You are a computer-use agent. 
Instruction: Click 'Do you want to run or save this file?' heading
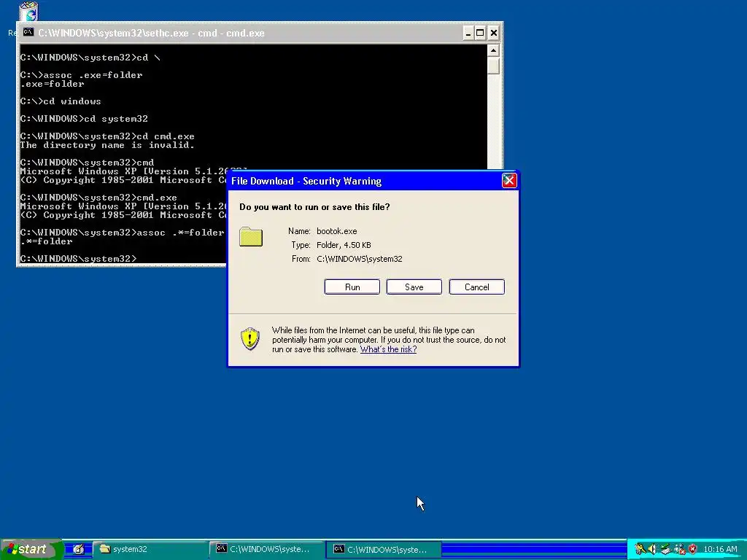[x=314, y=206]
